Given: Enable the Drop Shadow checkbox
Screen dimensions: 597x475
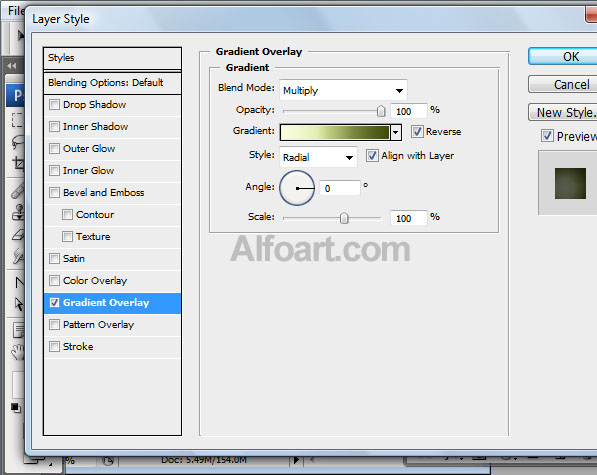Looking at the screenshot, I should (54, 104).
